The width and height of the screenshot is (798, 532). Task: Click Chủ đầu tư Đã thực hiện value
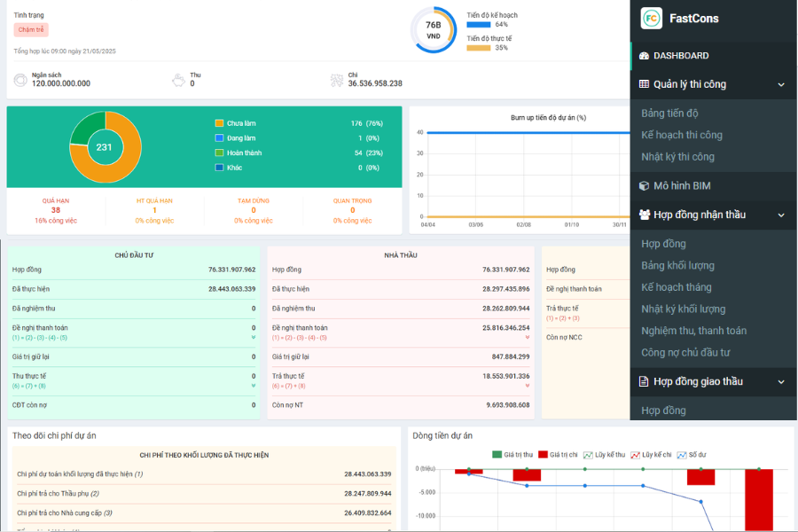click(x=231, y=289)
